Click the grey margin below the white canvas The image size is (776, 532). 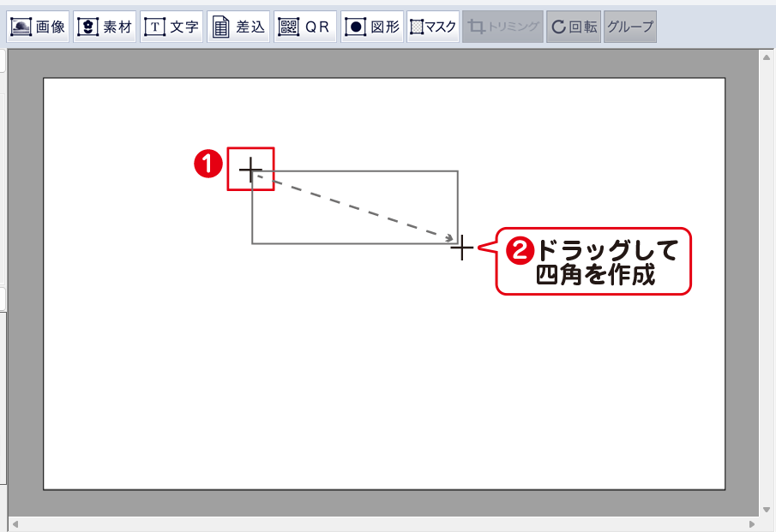pyautogui.click(x=384, y=502)
